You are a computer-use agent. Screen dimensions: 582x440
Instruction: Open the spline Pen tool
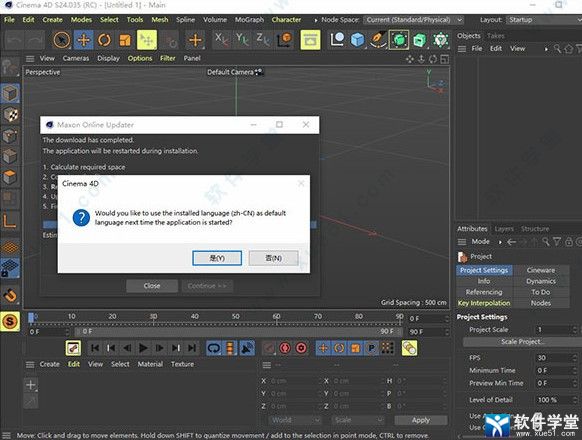coord(378,40)
